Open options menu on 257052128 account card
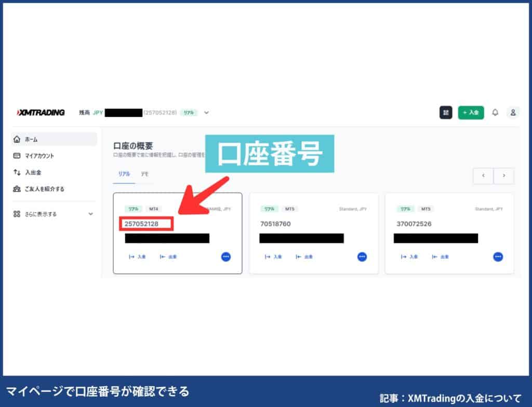This screenshot has height=407, width=532. tap(225, 256)
